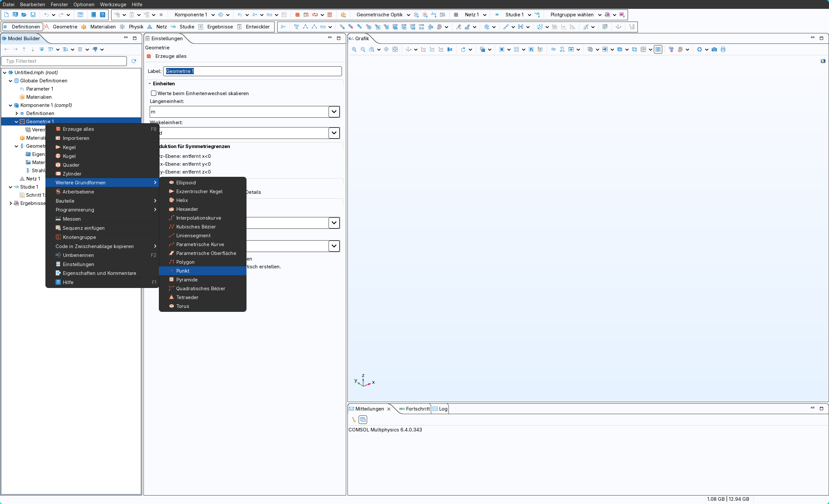Enable 'Werte beim Einheitenwechsel skalieren' checkbox
The width and height of the screenshot is (829, 504).
coord(154,93)
